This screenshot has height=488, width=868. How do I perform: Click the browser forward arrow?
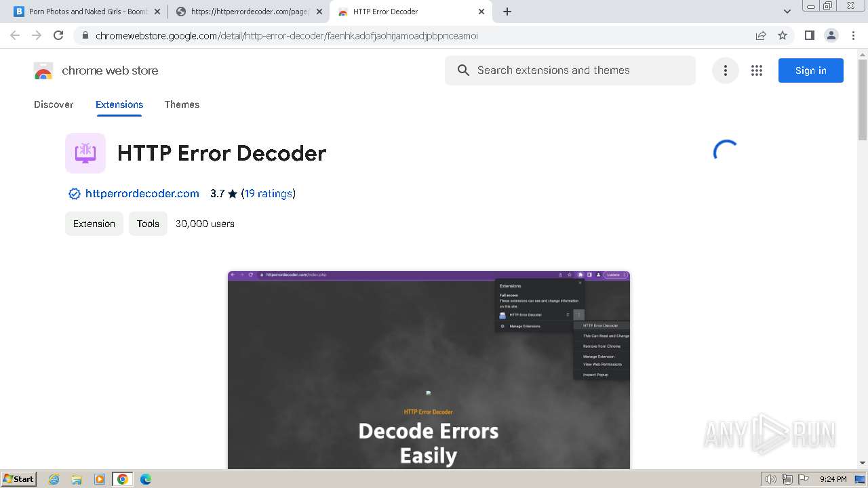pos(37,35)
